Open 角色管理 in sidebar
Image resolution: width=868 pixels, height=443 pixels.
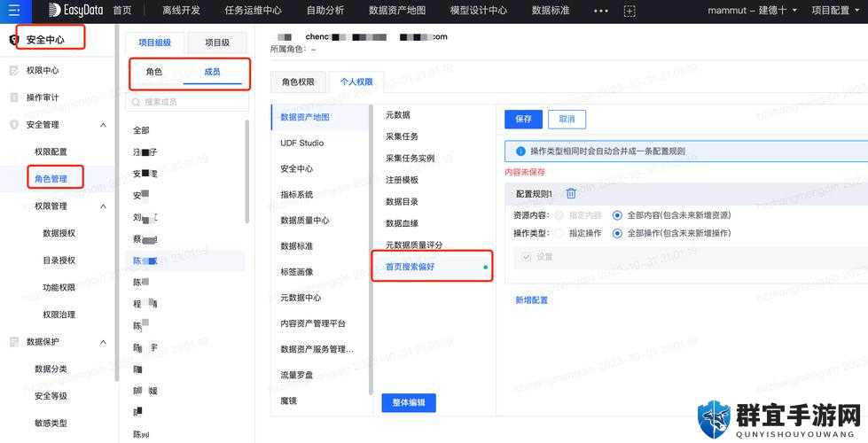[x=51, y=179]
